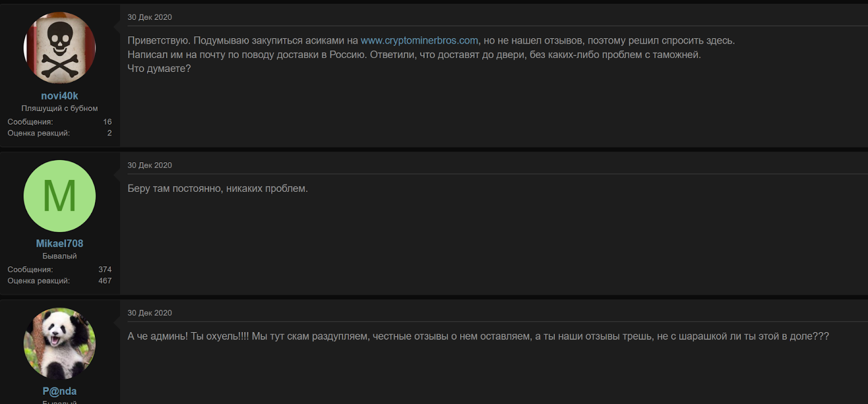The height and width of the screenshot is (404, 868).
Task: Click P@nda's panda avatar picture
Action: click(x=60, y=343)
